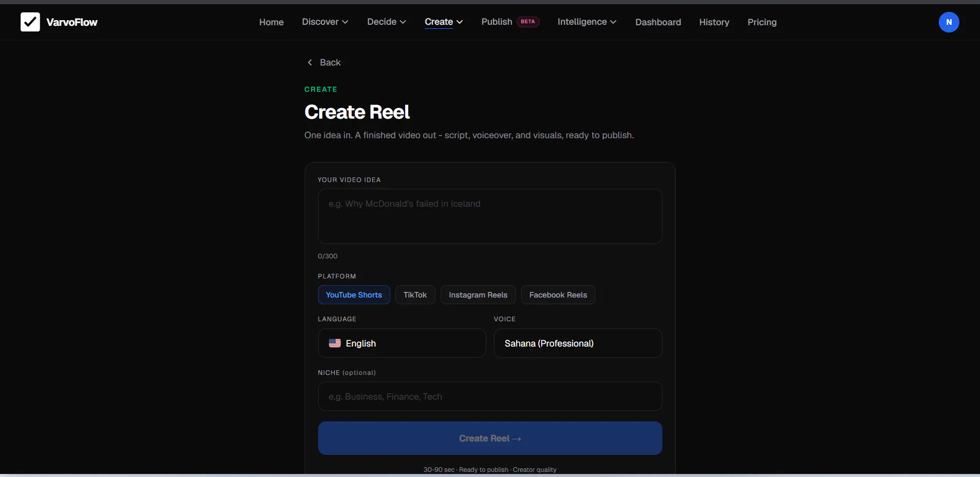Expand the Decide dropdown menu
980x477 pixels.
387,22
